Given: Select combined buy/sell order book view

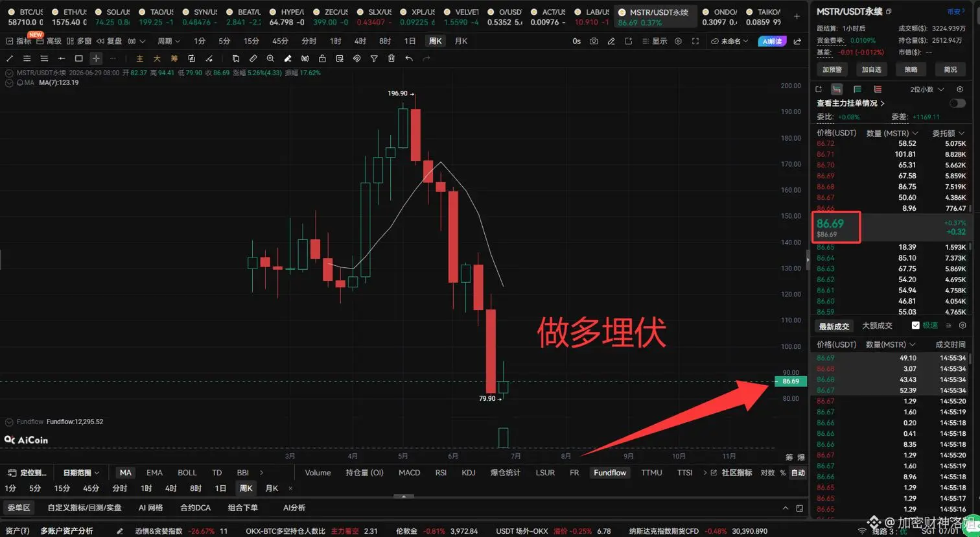Looking at the screenshot, I should (837, 89).
